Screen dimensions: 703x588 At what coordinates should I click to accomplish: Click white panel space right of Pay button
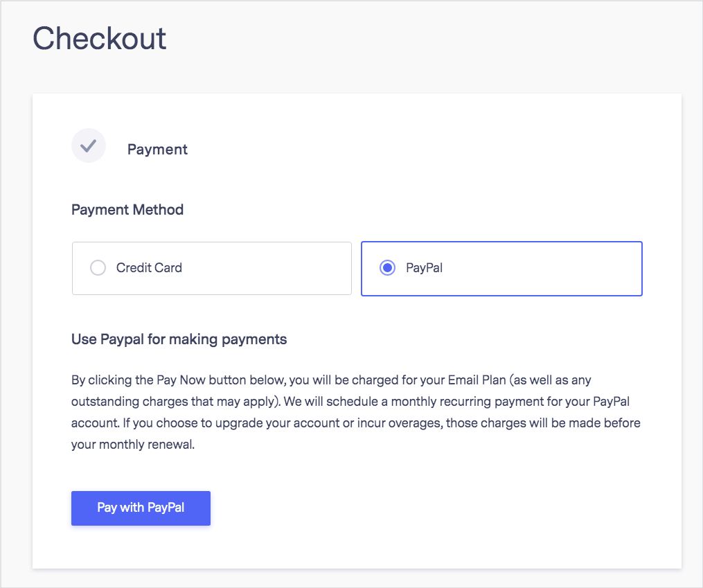click(x=444, y=508)
